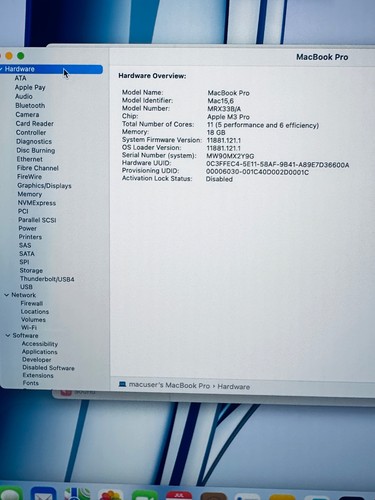This screenshot has width=375, height=500.
Task: Open Maps from the Dock
Action: point(77,494)
